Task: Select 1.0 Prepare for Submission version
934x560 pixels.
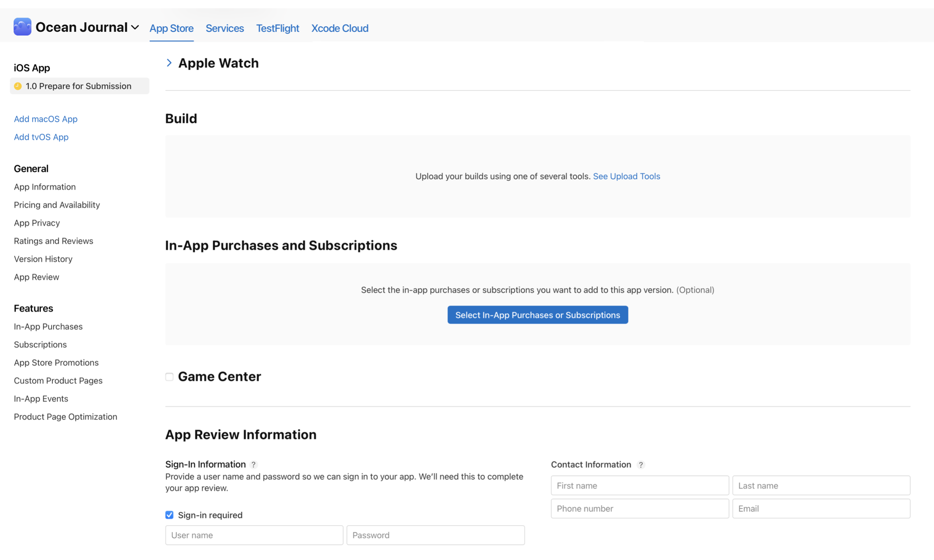Action: [x=80, y=86]
